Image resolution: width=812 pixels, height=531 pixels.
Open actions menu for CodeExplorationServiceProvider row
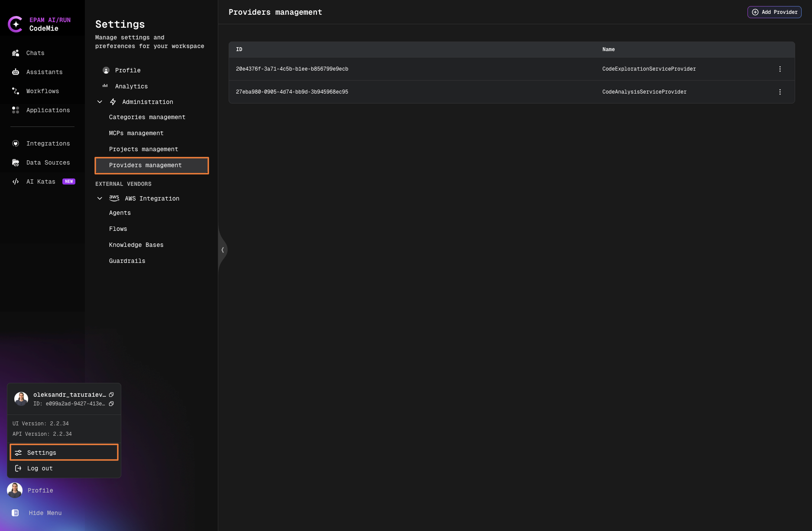coord(780,69)
